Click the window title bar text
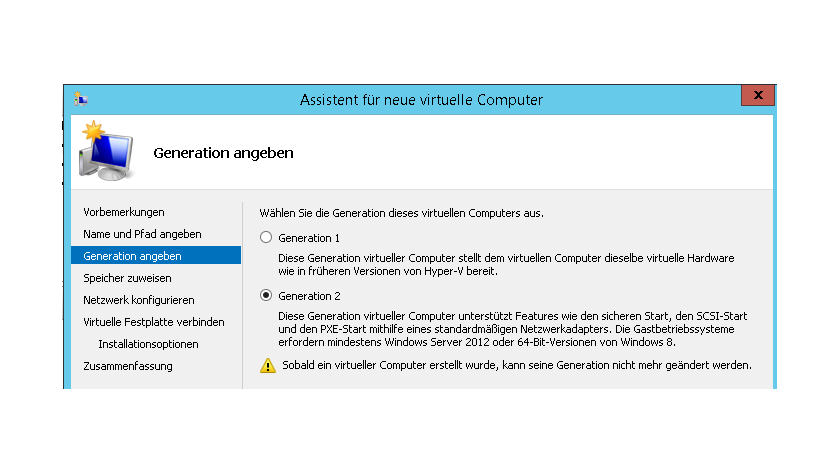The height and width of the screenshot is (473, 840). (421, 99)
